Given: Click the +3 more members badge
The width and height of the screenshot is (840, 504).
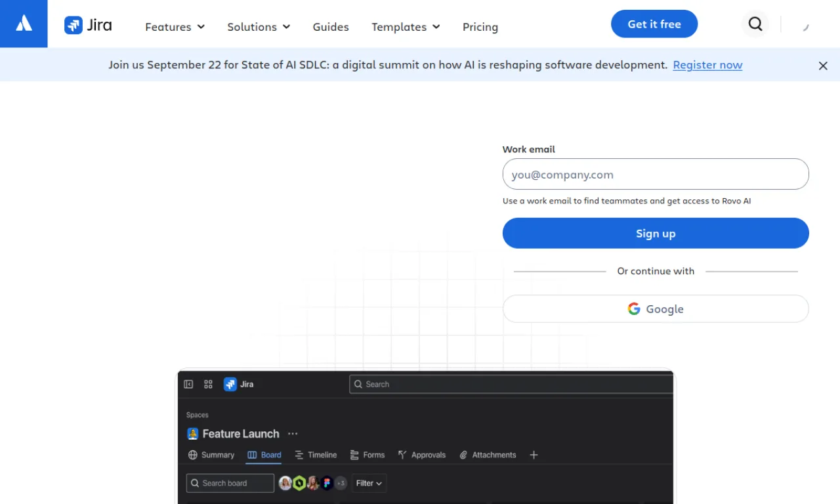Looking at the screenshot, I should 341,483.
